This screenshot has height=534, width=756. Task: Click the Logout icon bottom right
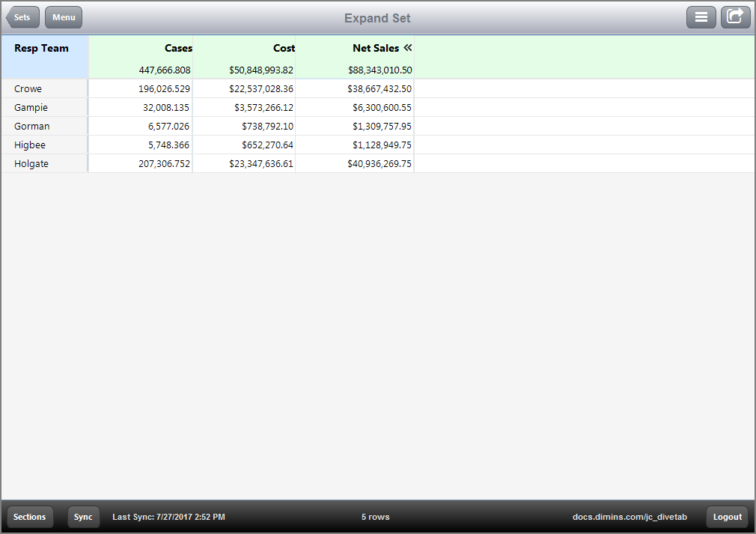click(x=726, y=517)
